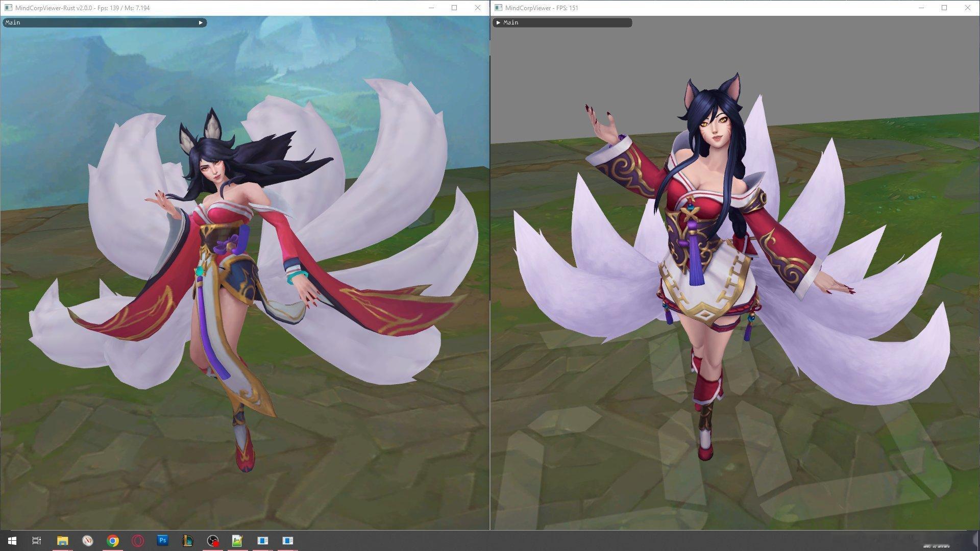Screen dimensions: 980x551
Task: Open the Notepad++ style editor taskbar icon
Action: (x=238, y=541)
